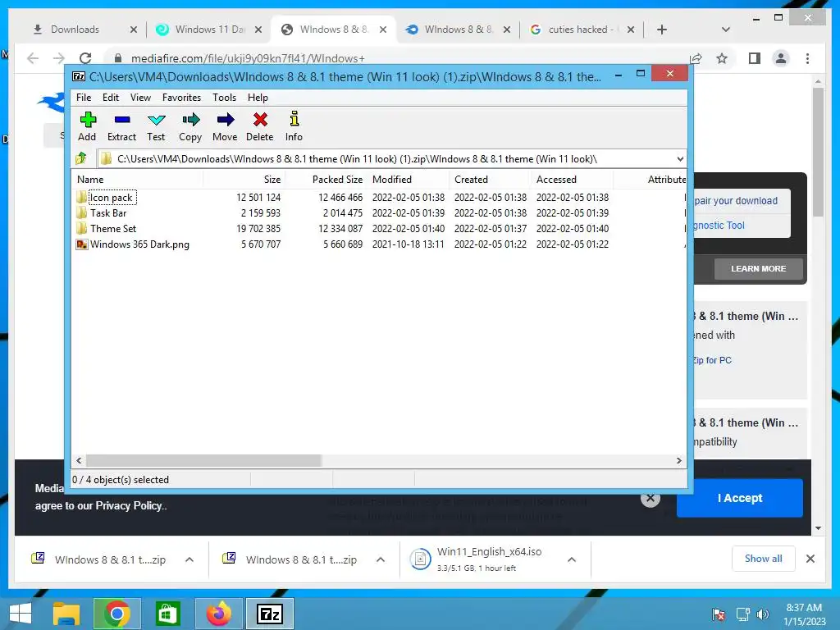Click the MediaFire URL address bar

point(396,58)
